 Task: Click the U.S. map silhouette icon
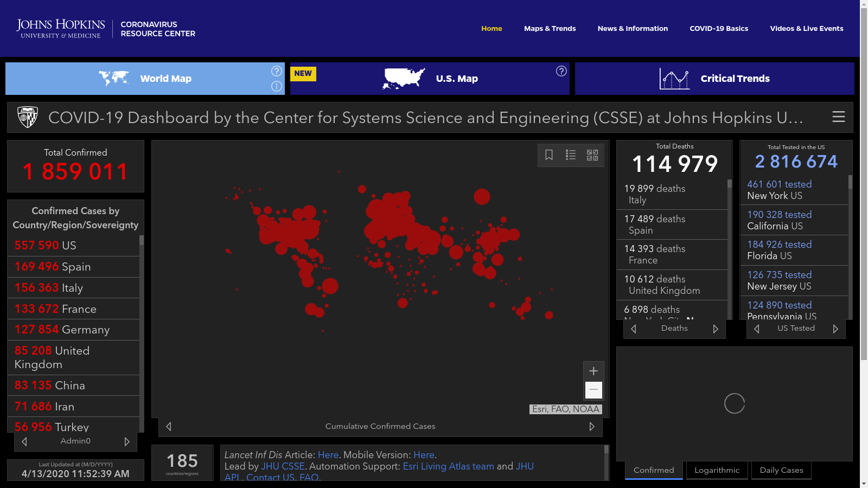(x=404, y=79)
